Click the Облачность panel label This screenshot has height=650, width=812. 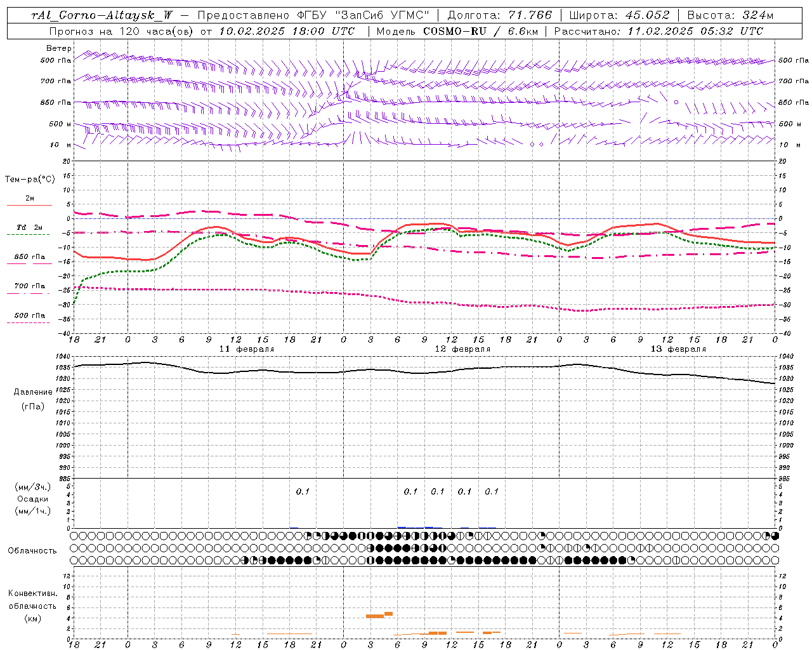32,551
